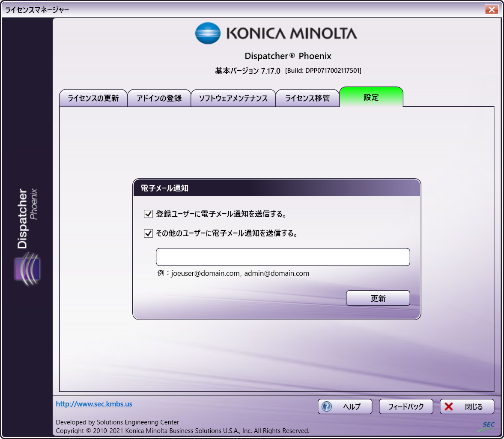Uncheck 登録ユーザーに電子メール通知を送信する checkbox

tap(148, 214)
